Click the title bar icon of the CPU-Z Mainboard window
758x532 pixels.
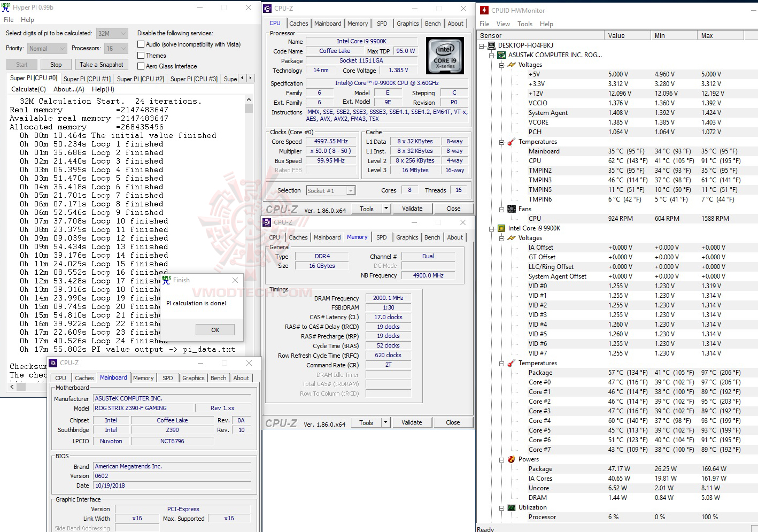[x=53, y=363]
